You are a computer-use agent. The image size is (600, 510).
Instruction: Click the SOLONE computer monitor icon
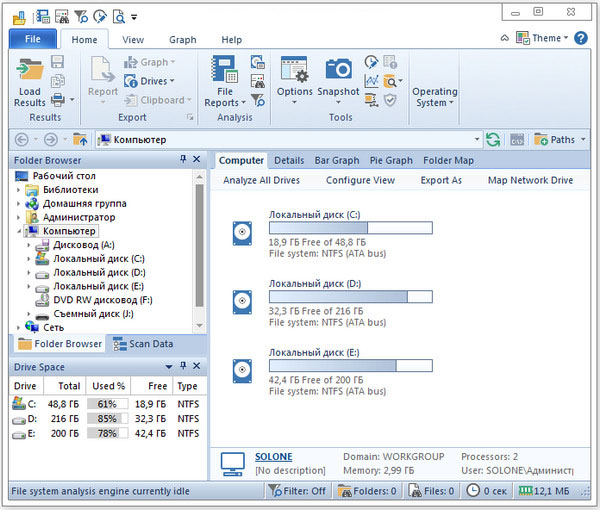[232, 463]
